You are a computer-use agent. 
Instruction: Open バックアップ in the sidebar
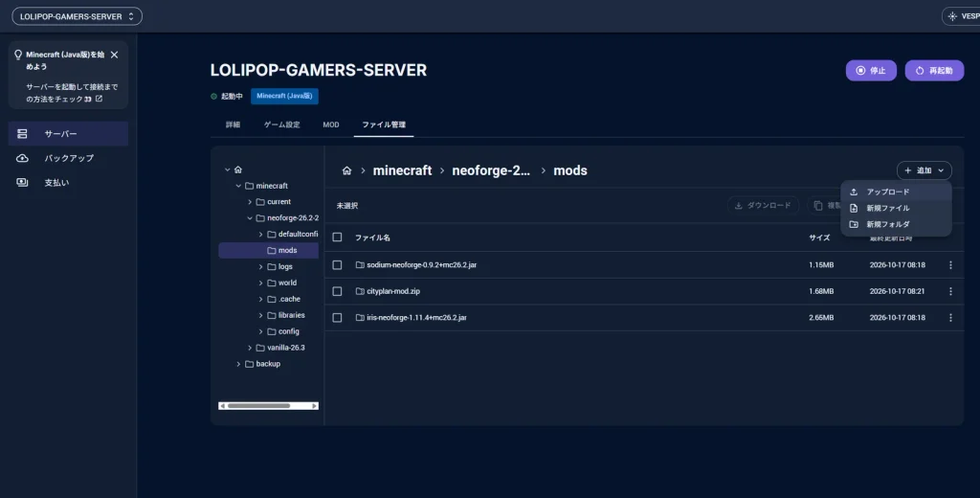pos(68,158)
